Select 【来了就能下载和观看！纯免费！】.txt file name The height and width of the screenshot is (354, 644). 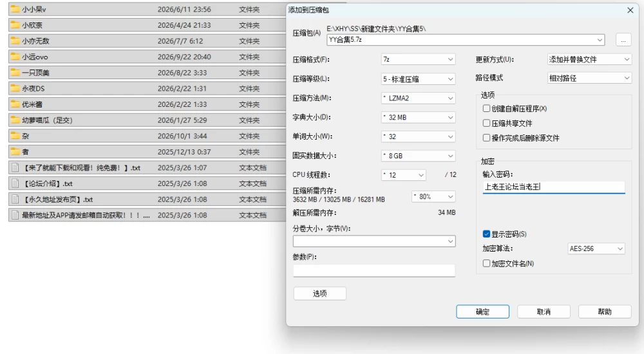pos(81,168)
